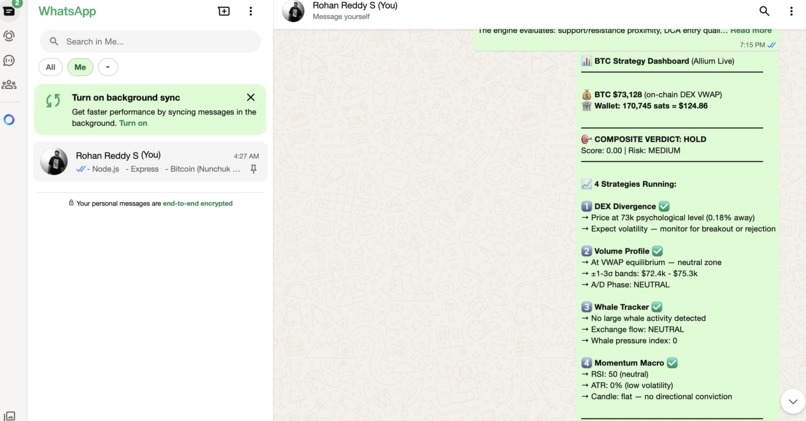
Task: Click the 4 Strategies Running heading
Action: (635, 184)
